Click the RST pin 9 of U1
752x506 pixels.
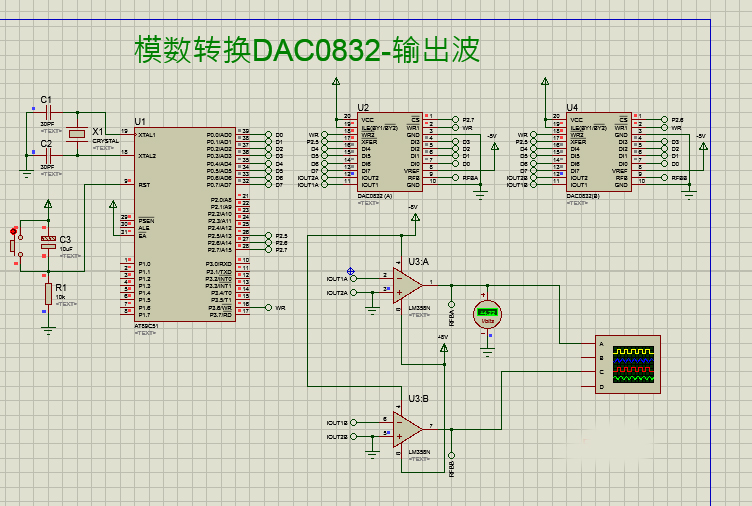click(129, 185)
